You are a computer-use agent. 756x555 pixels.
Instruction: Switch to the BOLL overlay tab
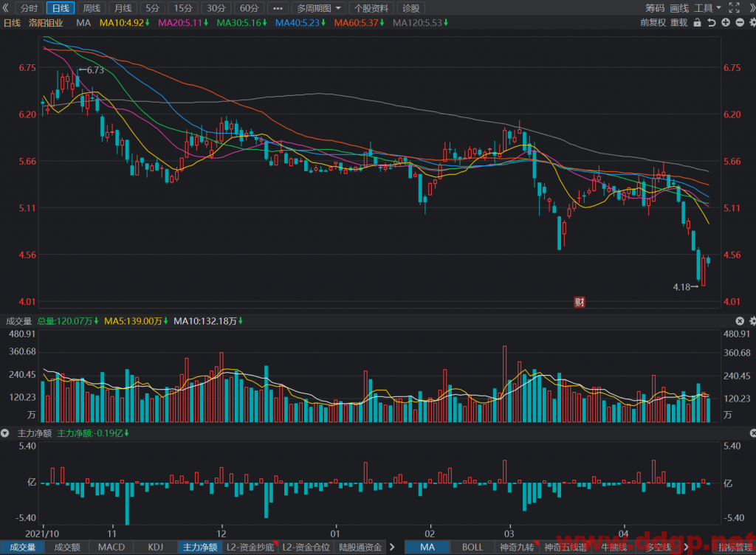pyautogui.click(x=472, y=548)
